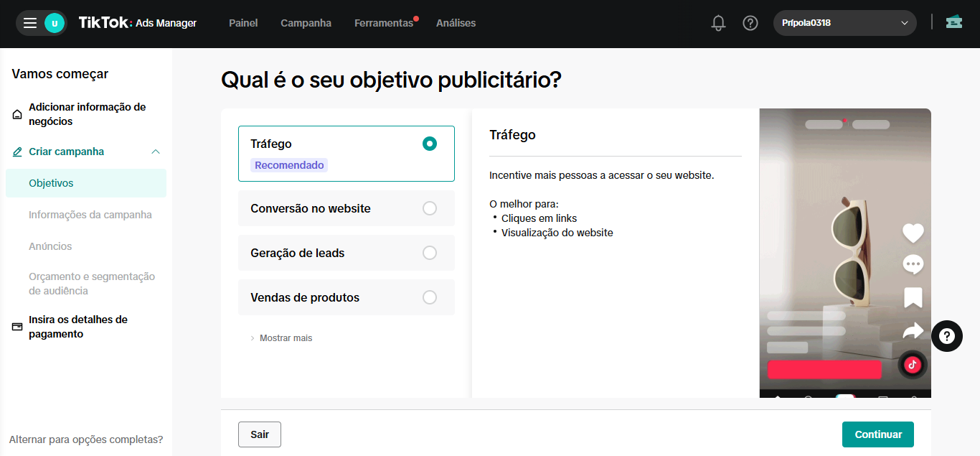Open the hamburger navigation menu
The width and height of the screenshot is (980, 456).
coord(29,22)
